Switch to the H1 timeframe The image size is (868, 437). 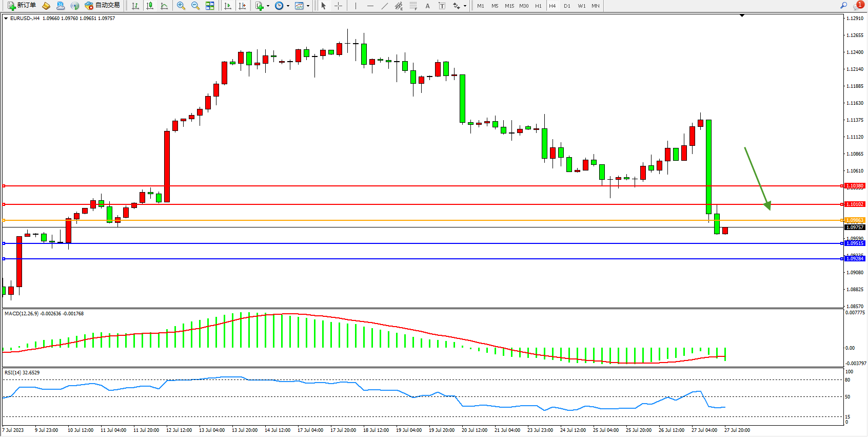click(x=538, y=6)
